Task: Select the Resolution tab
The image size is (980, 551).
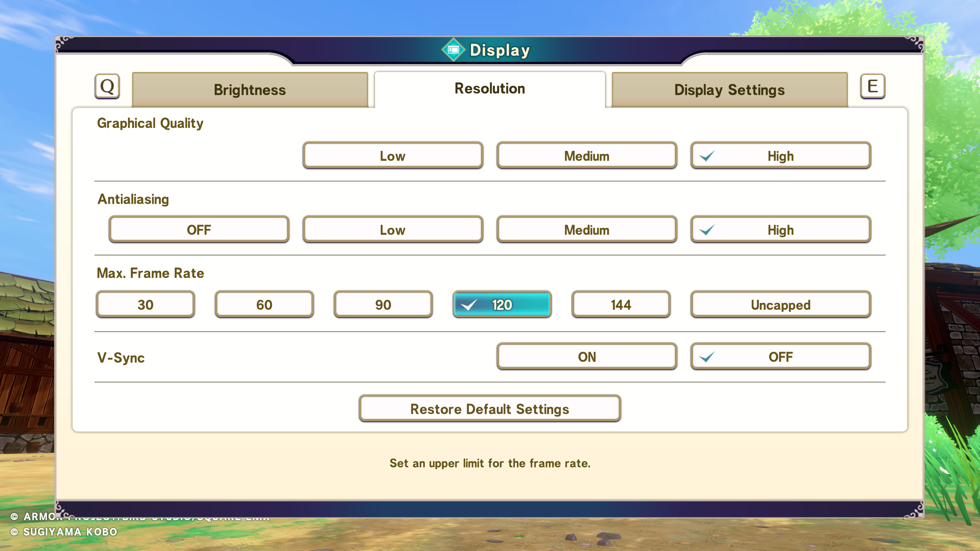Action: pos(490,89)
